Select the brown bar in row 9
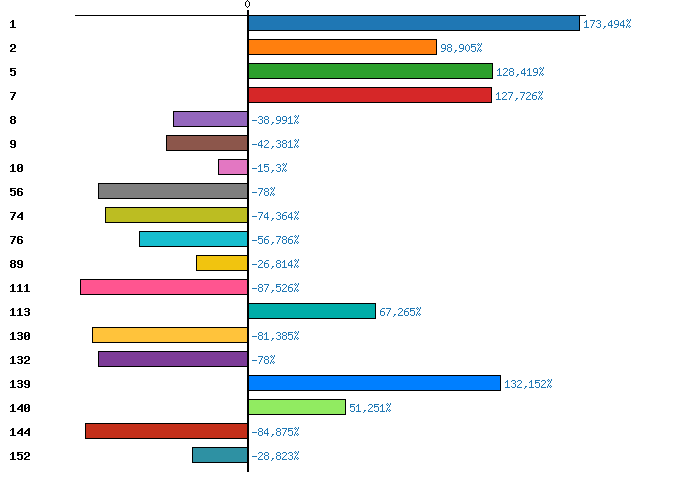Image resolution: width=700 pixels, height=501 pixels. click(207, 143)
